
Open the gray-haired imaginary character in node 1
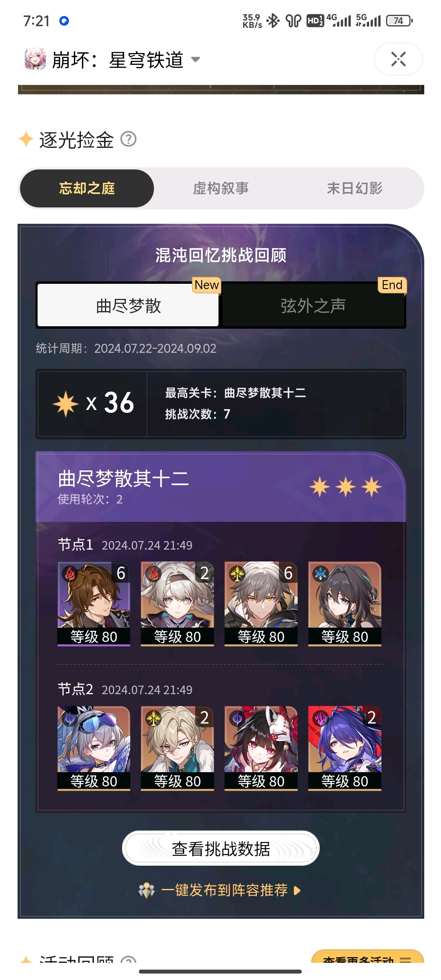click(x=261, y=604)
